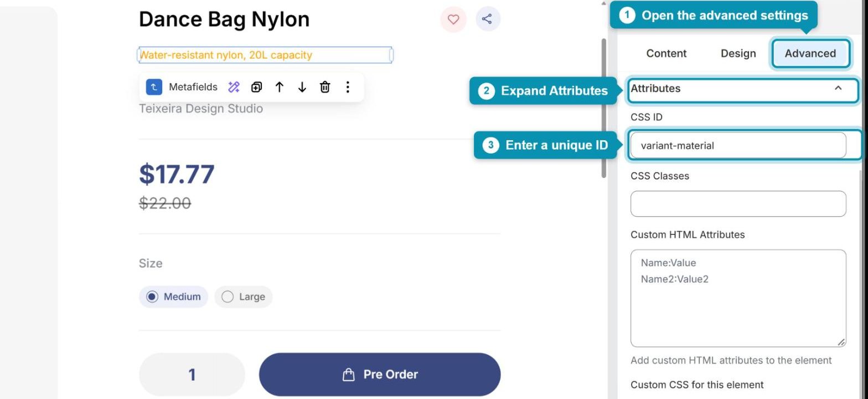Viewport: 868px width, 399px height.
Task: Select the Medium size option
Action: [x=173, y=296]
